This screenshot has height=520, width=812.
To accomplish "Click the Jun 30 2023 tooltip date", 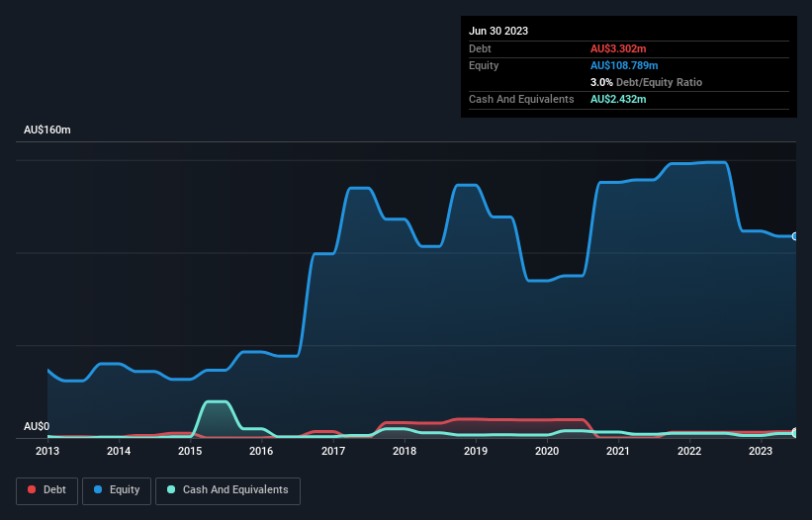I will point(498,31).
